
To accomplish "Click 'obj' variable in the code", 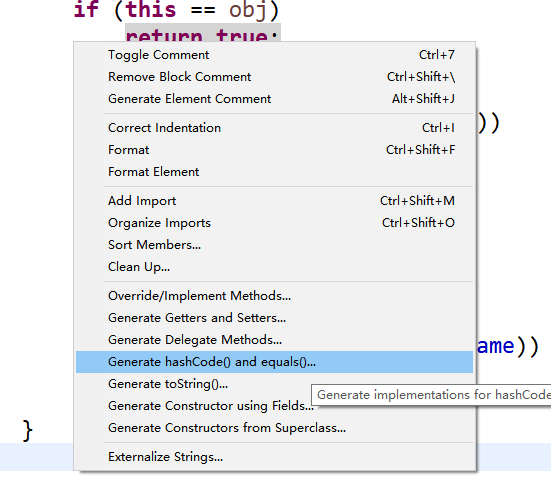I will [x=248, y=11].
